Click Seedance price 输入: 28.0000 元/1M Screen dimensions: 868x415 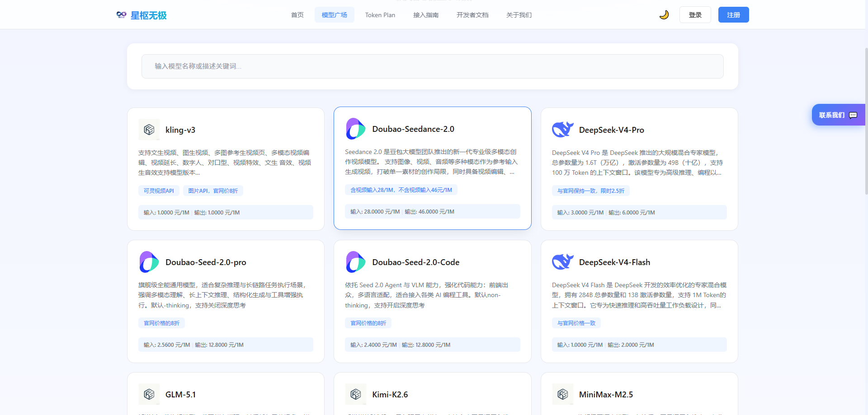click(x=375, y=211)
